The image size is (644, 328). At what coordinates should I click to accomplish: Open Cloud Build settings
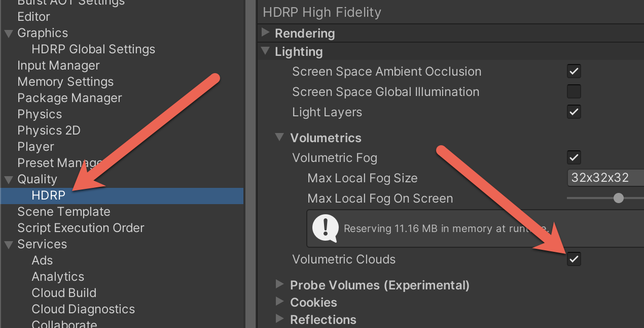point(64,293)
